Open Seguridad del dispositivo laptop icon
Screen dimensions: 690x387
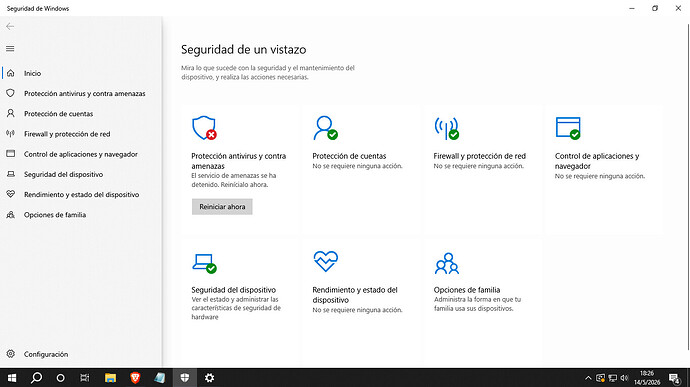click(x=204, y=263)
